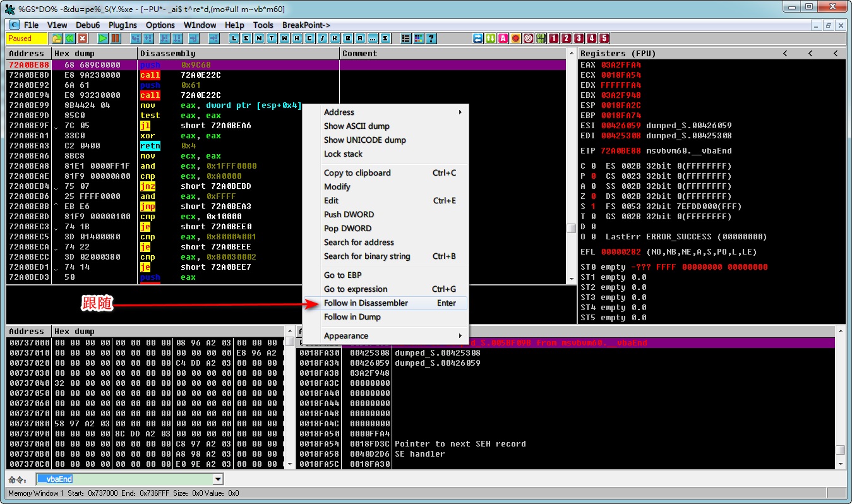852x504 pixels.
Task: Open the command box dropdown arrow
Action: tap(219, 479)
